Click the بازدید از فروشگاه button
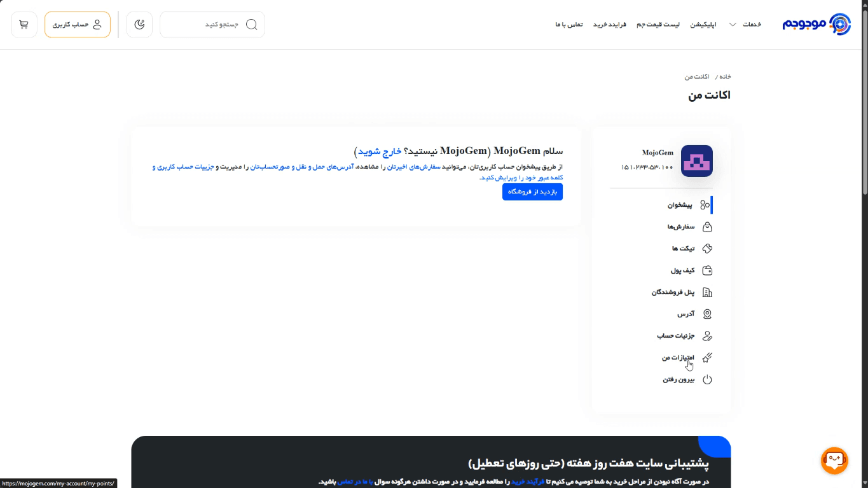The height and width of the screenshot is (488, 868). pyautogui.click(x=532, y=192)
